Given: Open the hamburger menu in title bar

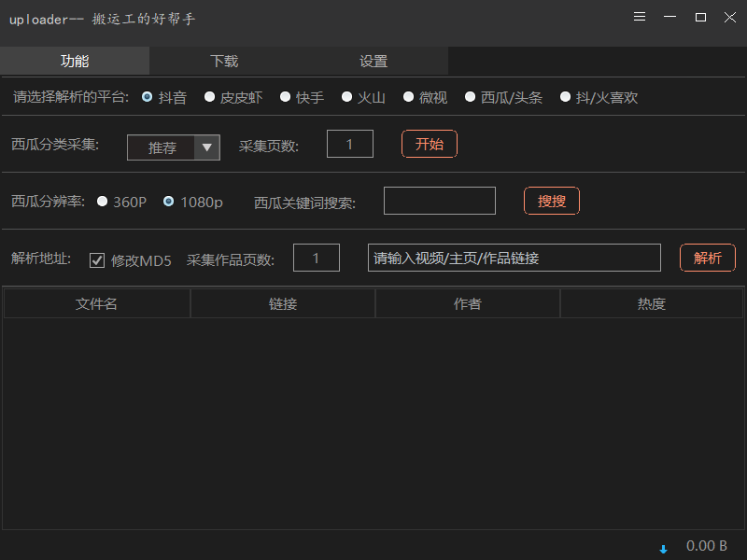Looking at the screenshot, I should coord(639,16).
